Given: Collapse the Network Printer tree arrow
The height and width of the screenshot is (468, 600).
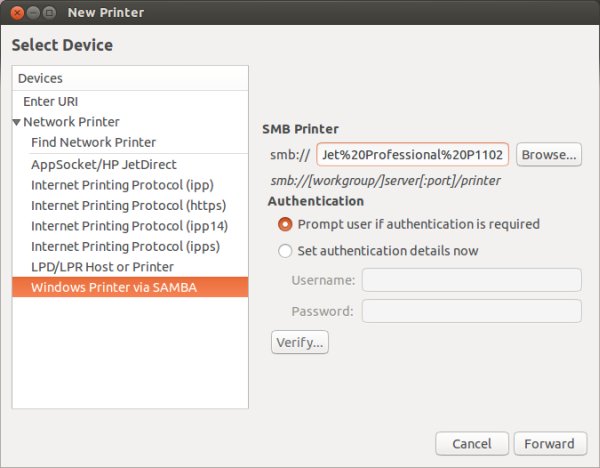Looking at the screenshot, I should tap(17, 122).
